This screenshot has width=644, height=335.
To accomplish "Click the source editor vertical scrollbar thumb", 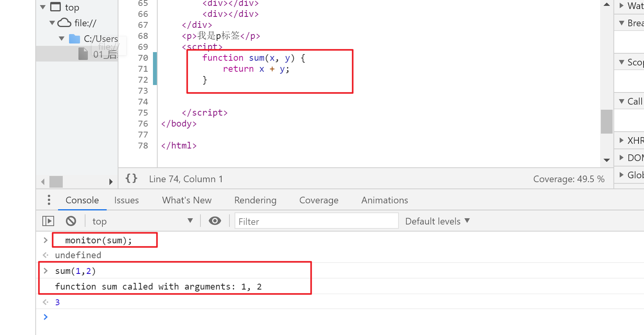I will pos(606,121).
